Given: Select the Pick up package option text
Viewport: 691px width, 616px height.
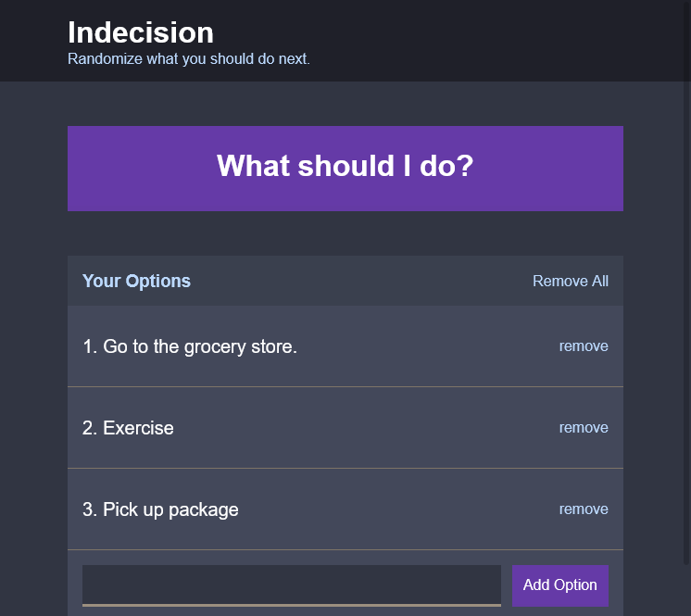Looking at the screenshot, I should coord(170,509).
